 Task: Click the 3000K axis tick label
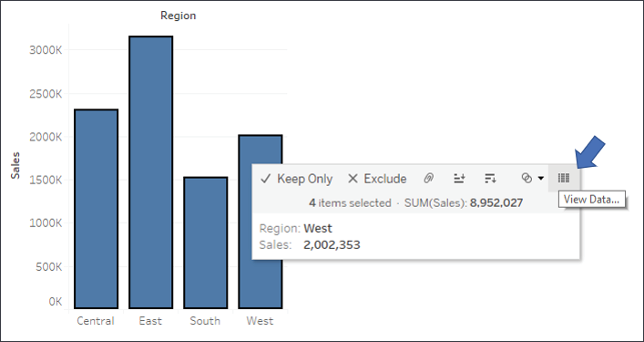[46, 50]
